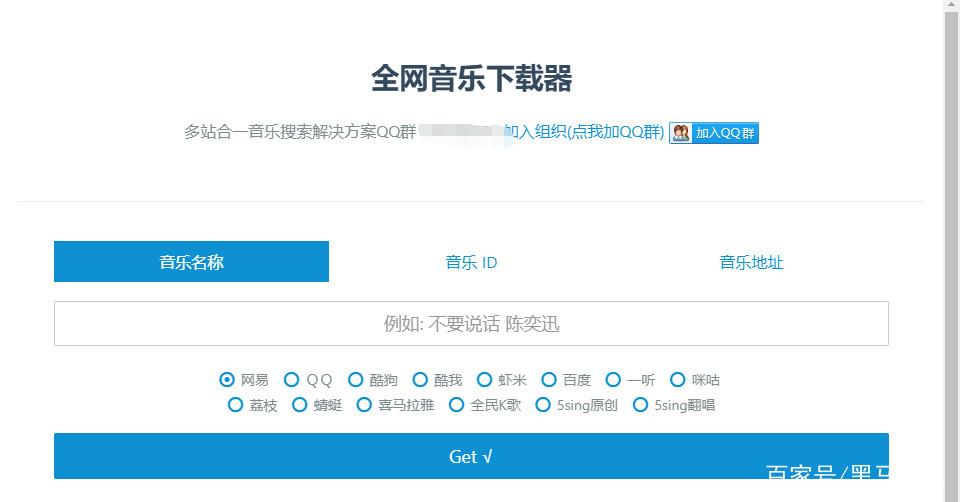The width and height of the screenshot is (960, 502).
Task: Click the Get √ search button
Action: click(471, 456)
